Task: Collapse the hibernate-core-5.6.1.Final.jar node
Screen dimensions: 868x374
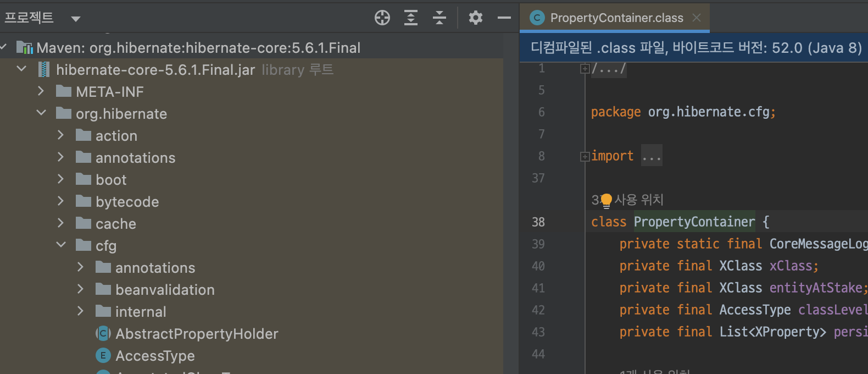Action: (x=21, y=69)
